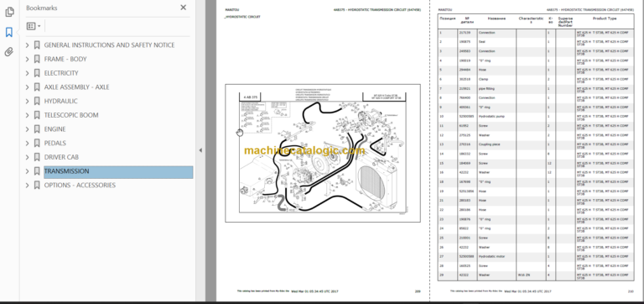The height and width of the screenshot is (304, 644).
Task: Click bookmark icon beside TELESCOPIC BOOM
Action: point(37,115)
